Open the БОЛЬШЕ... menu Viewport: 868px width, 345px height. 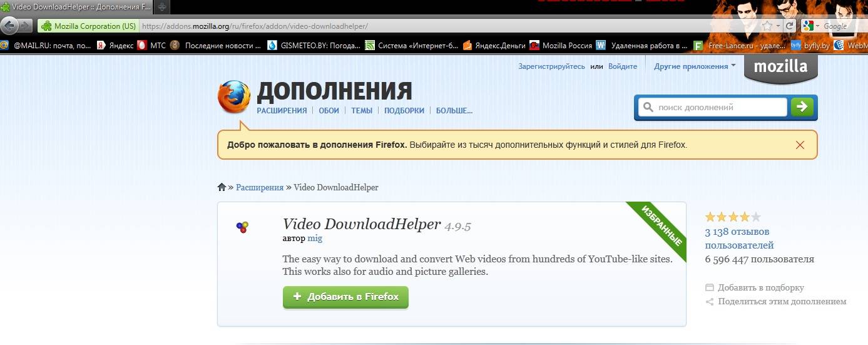tap(454, 111)
